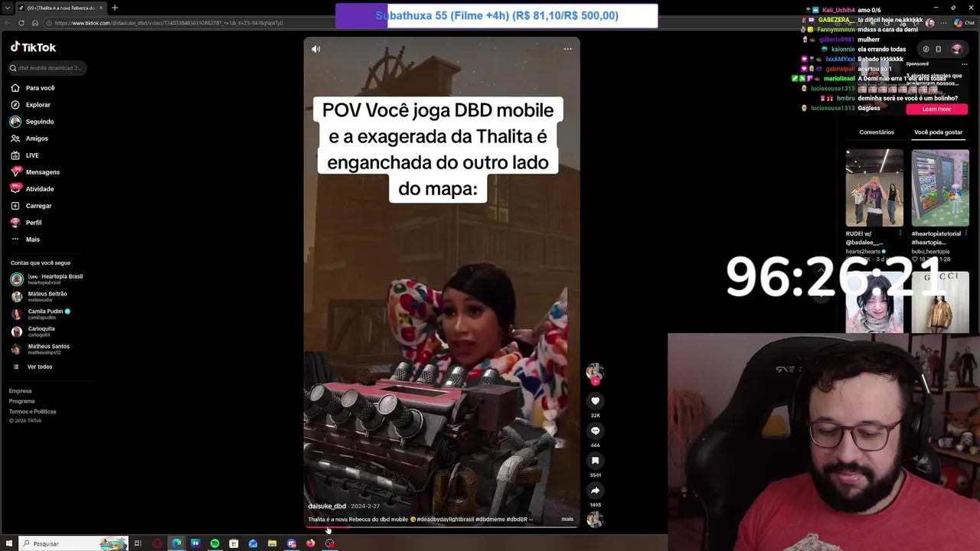Switch to Você pode gostar tab
Viewport: 980px width, 551px height.
pos(938,132)
